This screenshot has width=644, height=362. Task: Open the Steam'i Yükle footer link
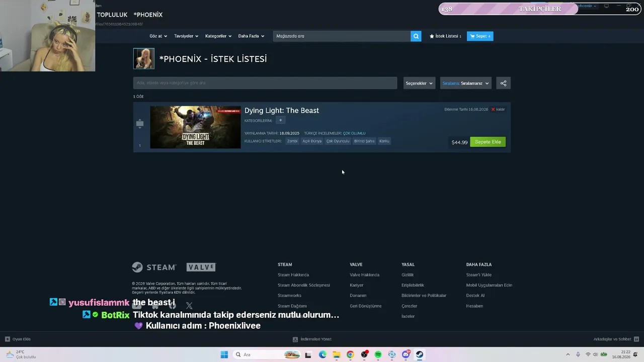(x=479, y=275)
